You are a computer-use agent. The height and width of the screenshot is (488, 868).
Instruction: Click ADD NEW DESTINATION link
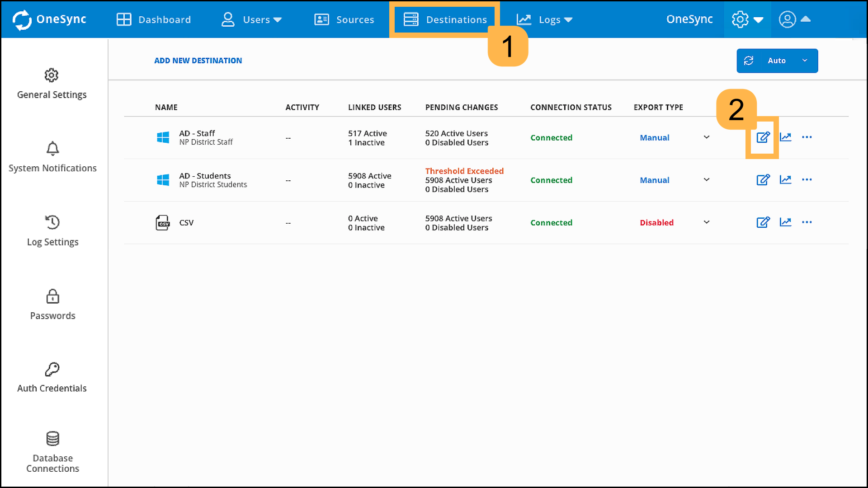click(x=198, y=60)
